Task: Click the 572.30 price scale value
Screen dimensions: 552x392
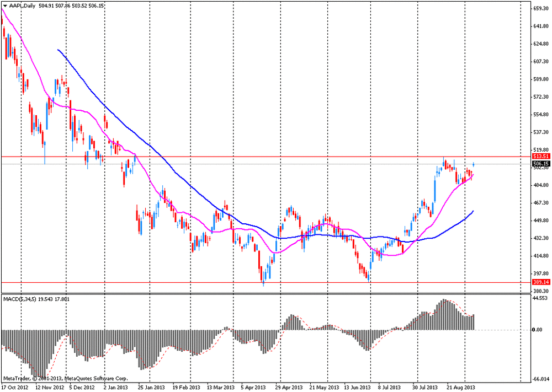Action: click(x=541, y=96)
